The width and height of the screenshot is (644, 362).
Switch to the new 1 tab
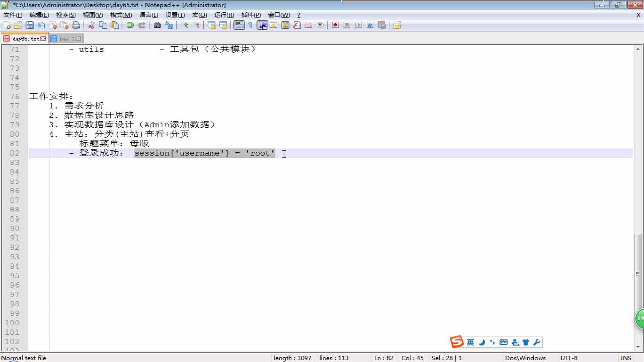[x=66, y=39]
